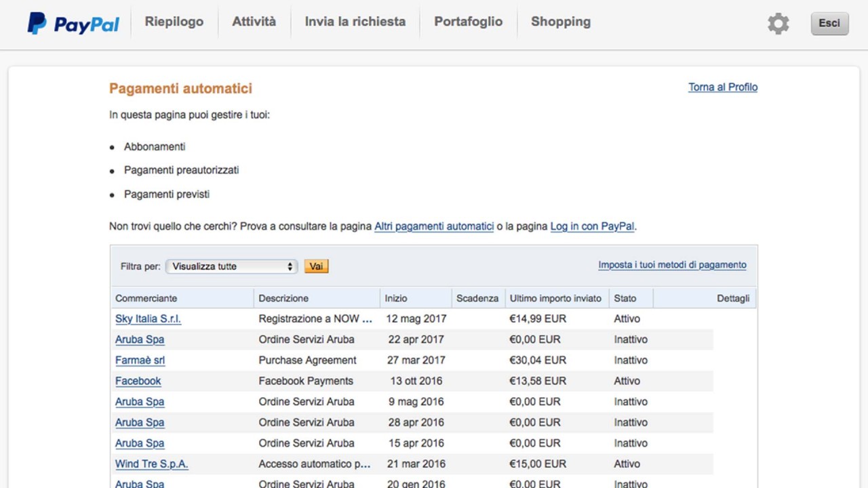This screenshot has height=488, width=868.
Task: Open Invia la richiesta tab
Action: (x=355, y=22)
